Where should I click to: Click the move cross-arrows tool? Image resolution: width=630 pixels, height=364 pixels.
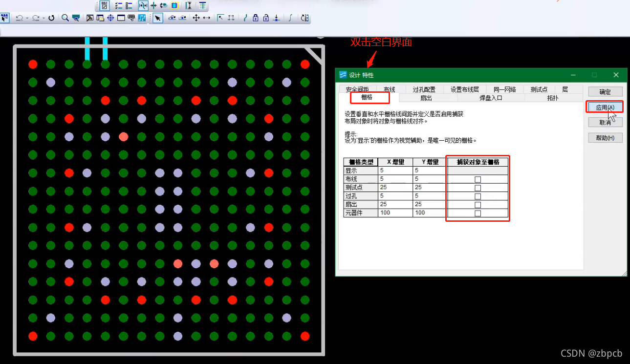(x=196, y=18)
